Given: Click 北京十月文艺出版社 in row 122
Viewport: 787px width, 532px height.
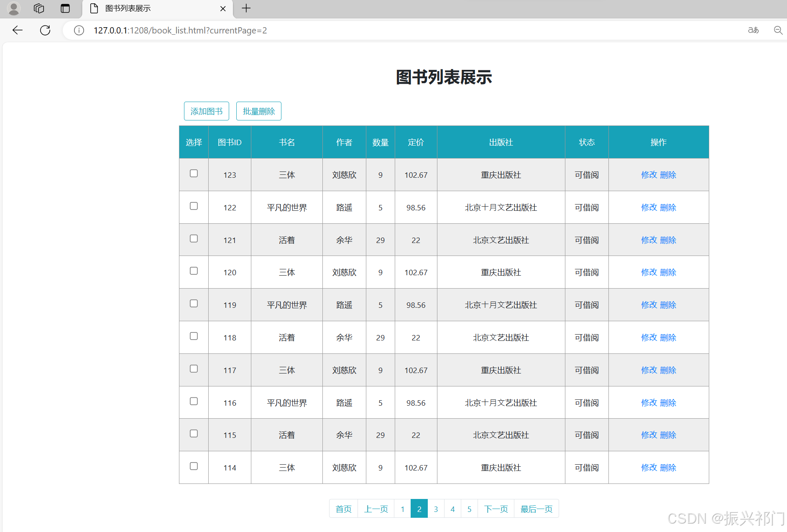Looking at the screenshot, I should [x=501, y=207].
